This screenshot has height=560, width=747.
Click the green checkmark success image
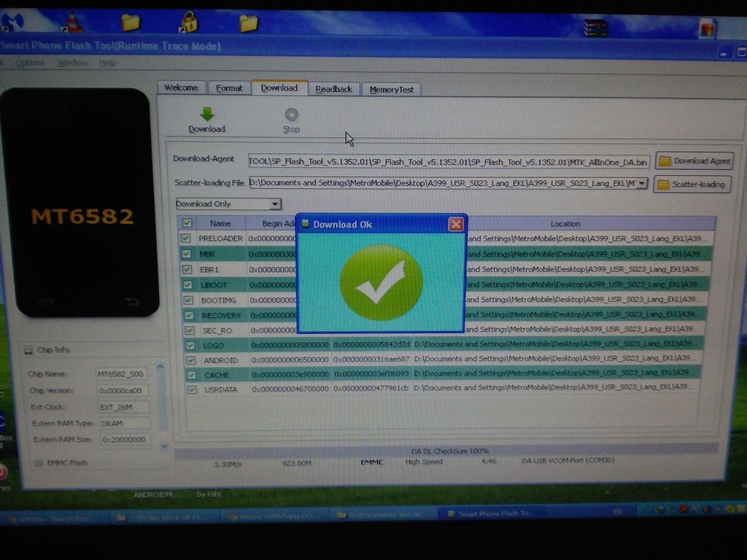tap(381, 283)
